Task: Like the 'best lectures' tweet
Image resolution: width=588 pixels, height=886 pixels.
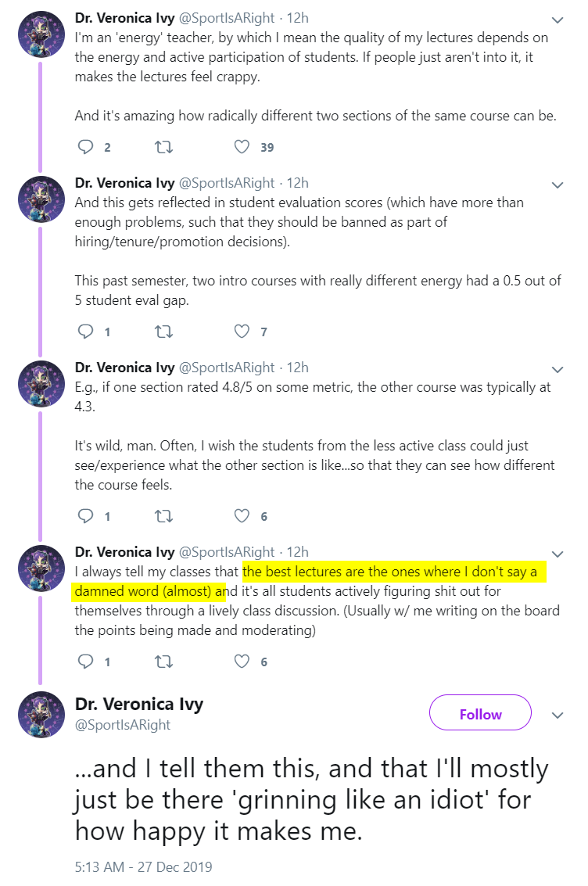Action: (242, 662)
